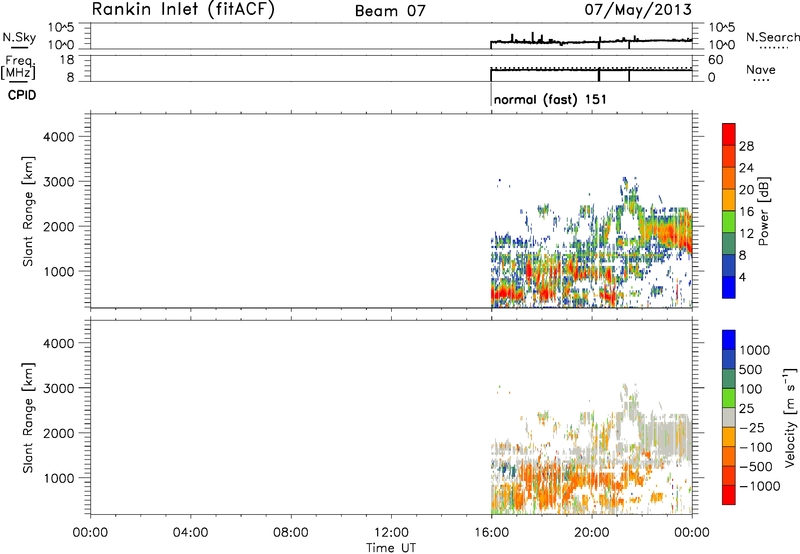The width and height of the screenshot is (800, 554).
Task: Click the 16:00 time tick label
Action: [x=491, y=533]
